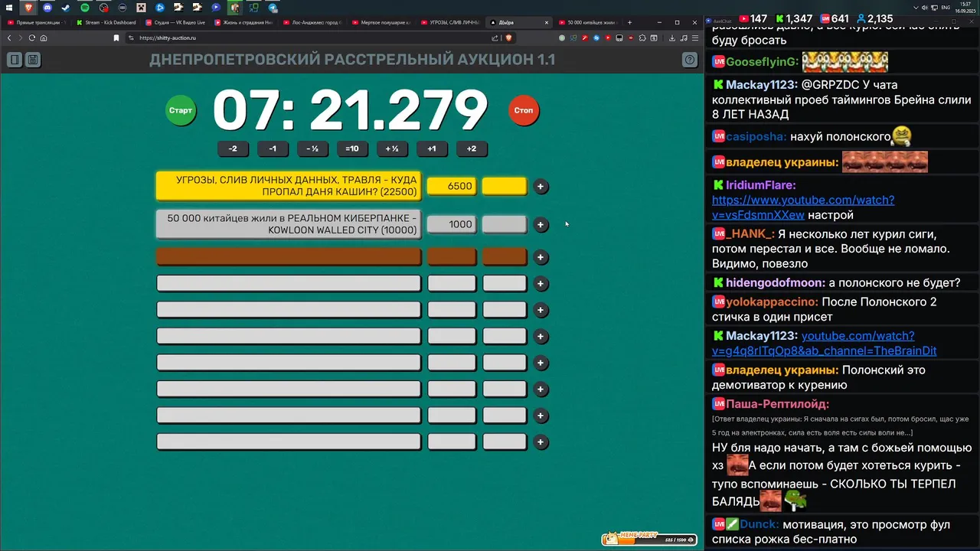Select the KOWLOON WALLED CITY lot title
Image resolution: width=980 pixels, height=551 pixels.
click(289, 223)
